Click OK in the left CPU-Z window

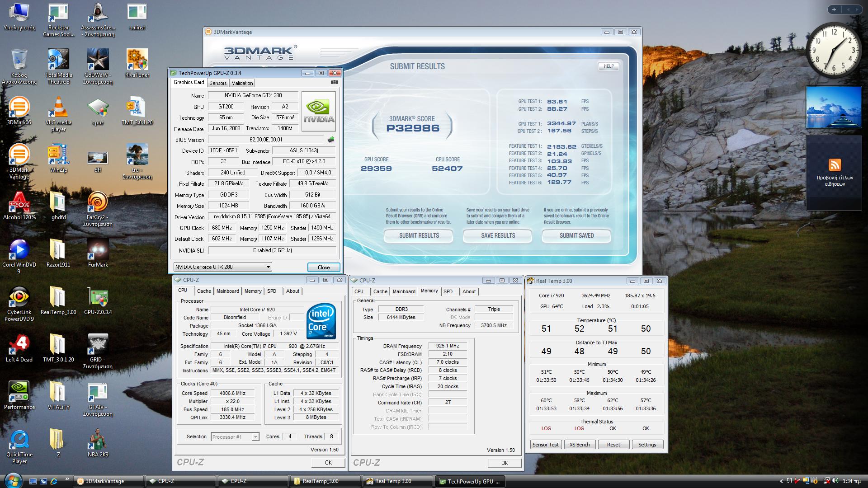click(328, 463)
